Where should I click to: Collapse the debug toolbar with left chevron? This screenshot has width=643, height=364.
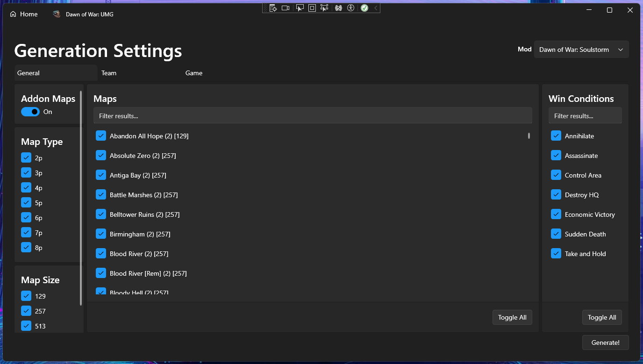pyautogui.click(x=376, y=8)
